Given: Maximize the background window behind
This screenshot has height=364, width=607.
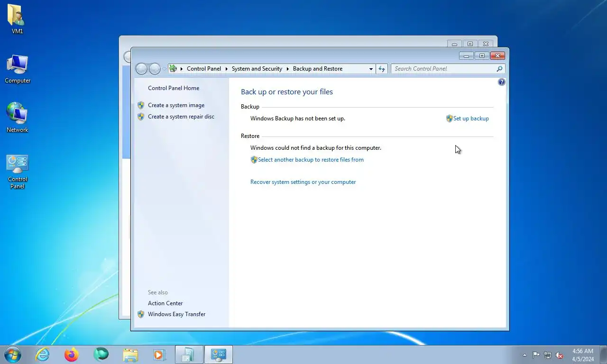Looking at the screenshot, I should pyautogui.click(x=470, y=44).
